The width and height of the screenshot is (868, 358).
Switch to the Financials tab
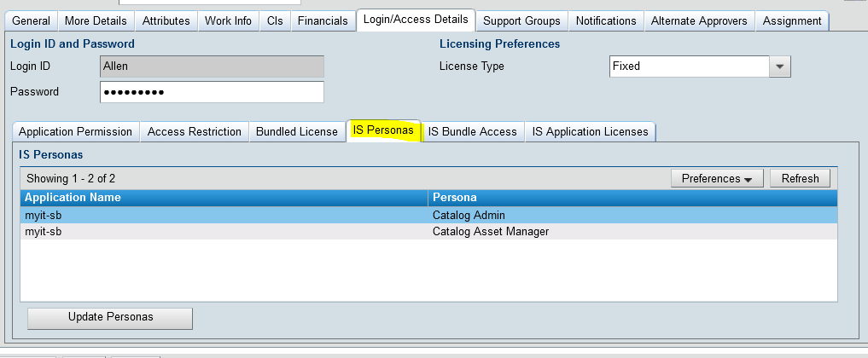[323, 20]
